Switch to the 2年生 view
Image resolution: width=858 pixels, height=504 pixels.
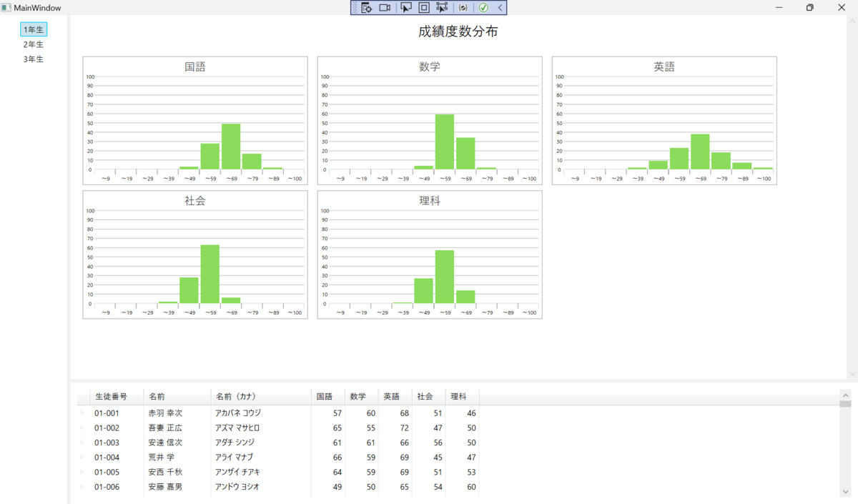pyautogui.click(x=33, y=44)
